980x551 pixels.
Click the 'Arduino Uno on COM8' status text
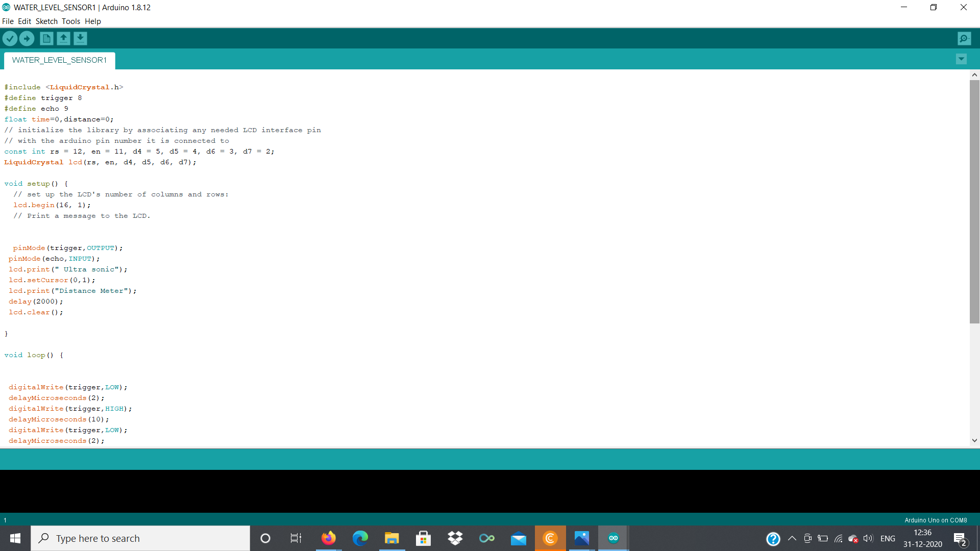point(936,520)
